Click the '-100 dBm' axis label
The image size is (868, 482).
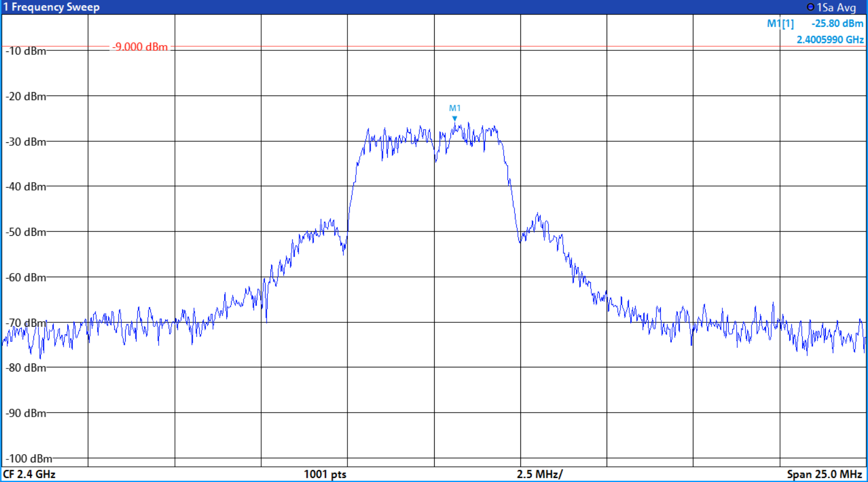28,459
